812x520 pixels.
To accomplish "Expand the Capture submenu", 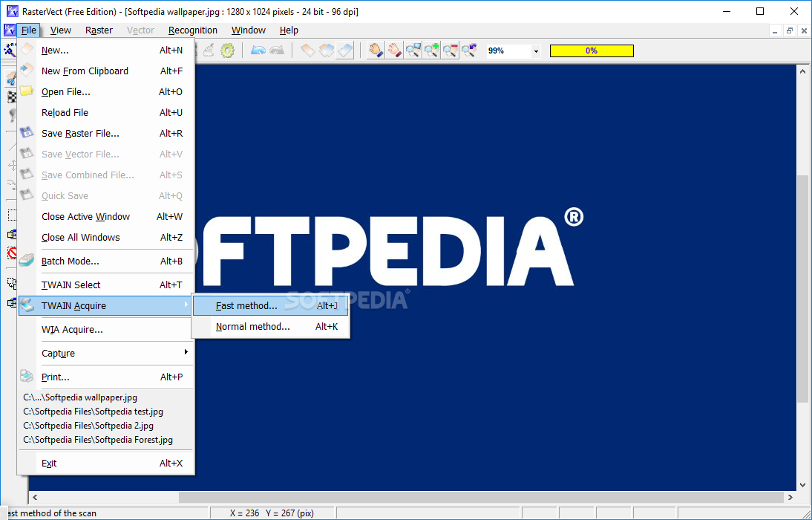I will pyautogui.click(x=105, y=353).
